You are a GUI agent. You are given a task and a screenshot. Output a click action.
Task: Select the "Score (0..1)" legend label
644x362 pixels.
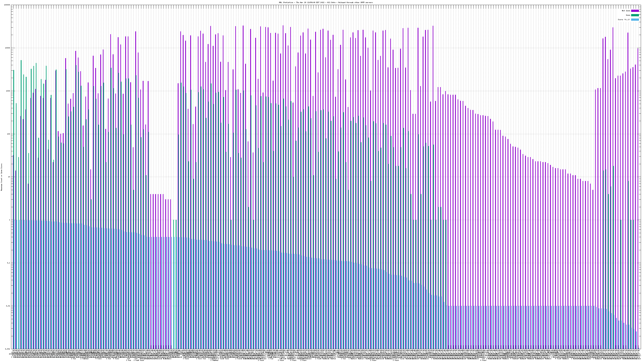(624, 20)
